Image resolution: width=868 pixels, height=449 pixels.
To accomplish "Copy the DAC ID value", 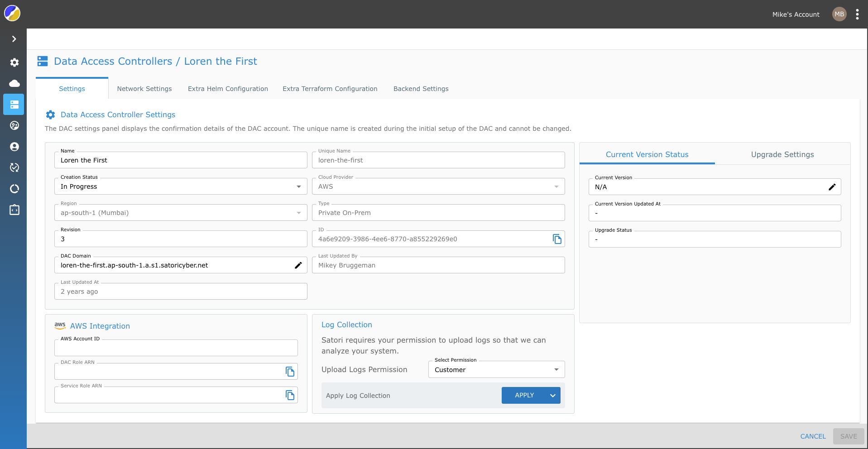I will (557, 239).
